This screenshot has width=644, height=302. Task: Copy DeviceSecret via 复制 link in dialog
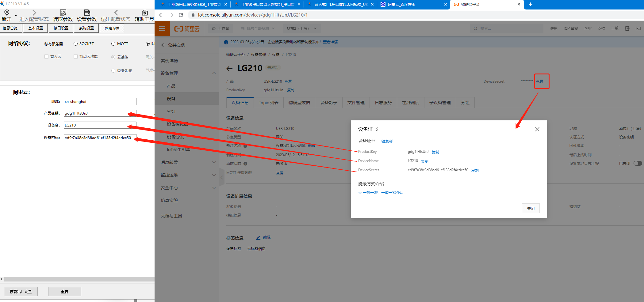tap(475, 171)
